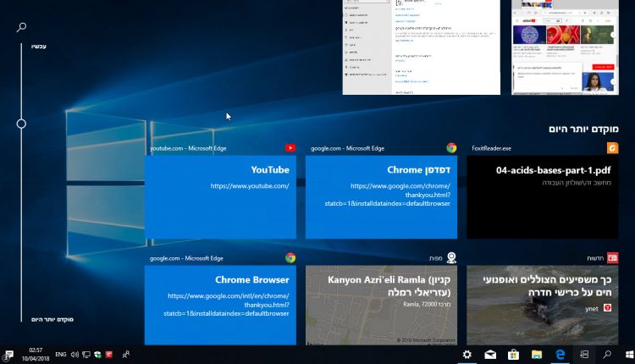
Task: Open Microsoft Edge from the taskbar
Action: point(560,355)
